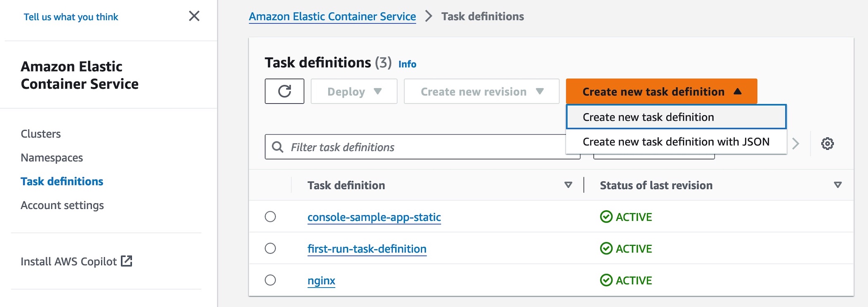The height and width of the screenshot is (307, 868).
Task: Select the console-sample-app-static radio button
Action: tap(270, 217)
